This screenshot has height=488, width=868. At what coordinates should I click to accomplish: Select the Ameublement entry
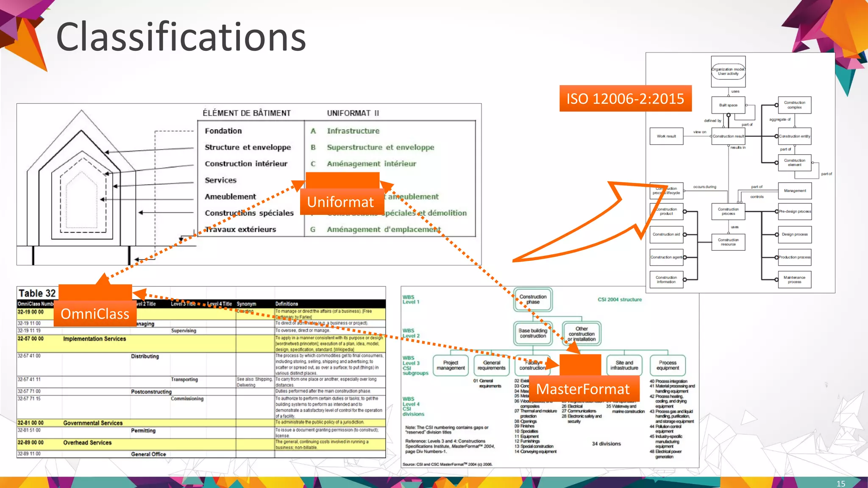[x=231, y=197]
